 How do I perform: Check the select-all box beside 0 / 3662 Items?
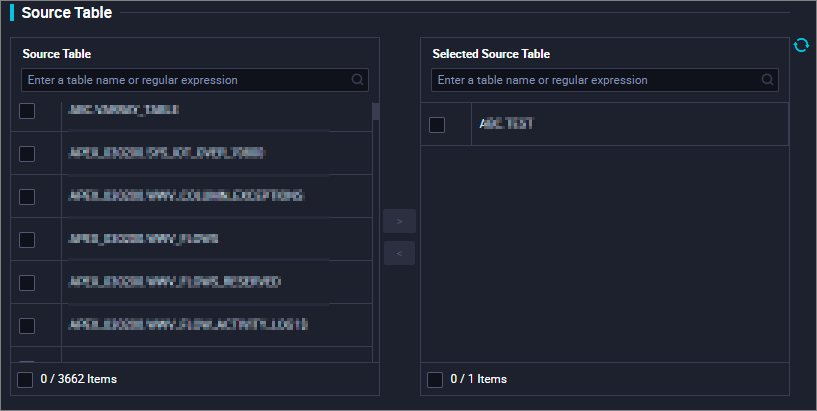coord(25,379)
